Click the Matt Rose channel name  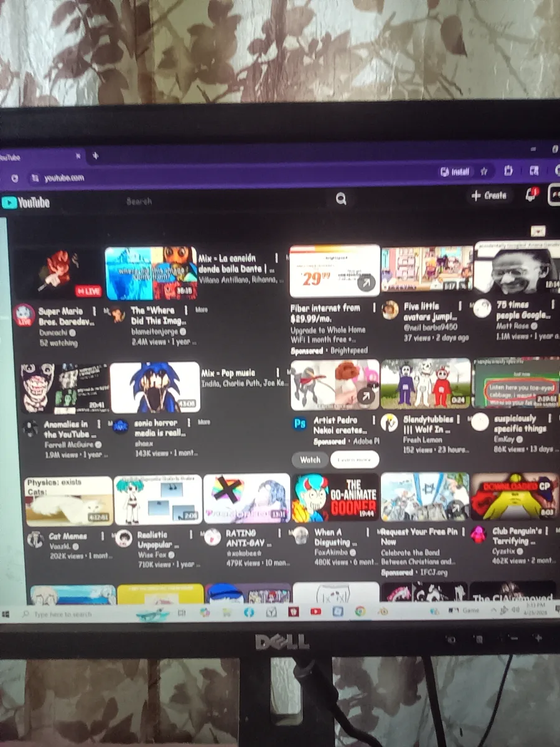[x=514, y=326]
